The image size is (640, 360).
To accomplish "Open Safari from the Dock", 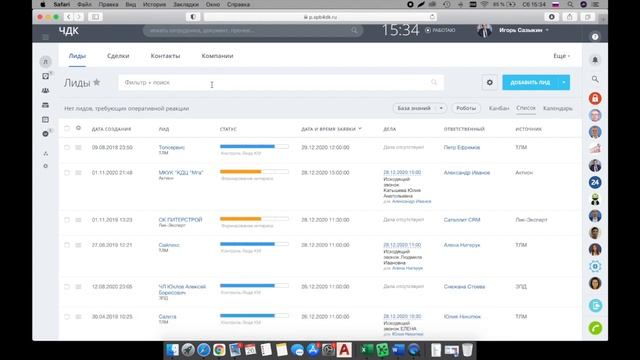I will pos(203,350).
